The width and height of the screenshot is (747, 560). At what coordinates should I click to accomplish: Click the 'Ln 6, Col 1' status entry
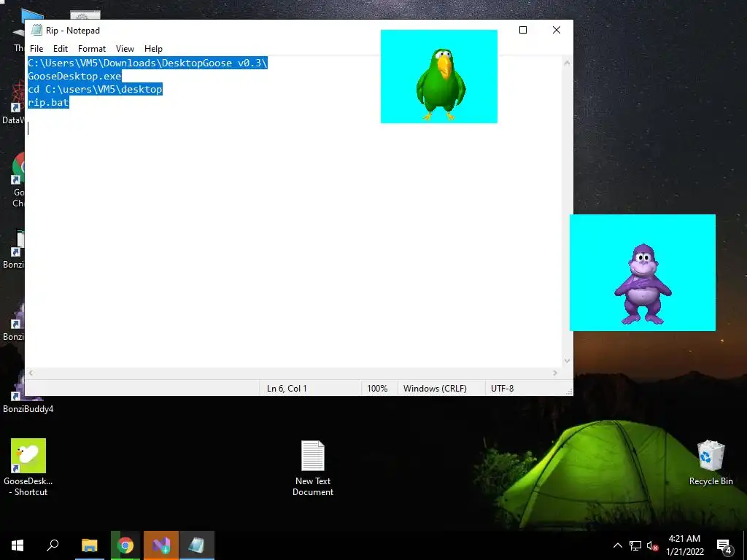coord(287,389)
